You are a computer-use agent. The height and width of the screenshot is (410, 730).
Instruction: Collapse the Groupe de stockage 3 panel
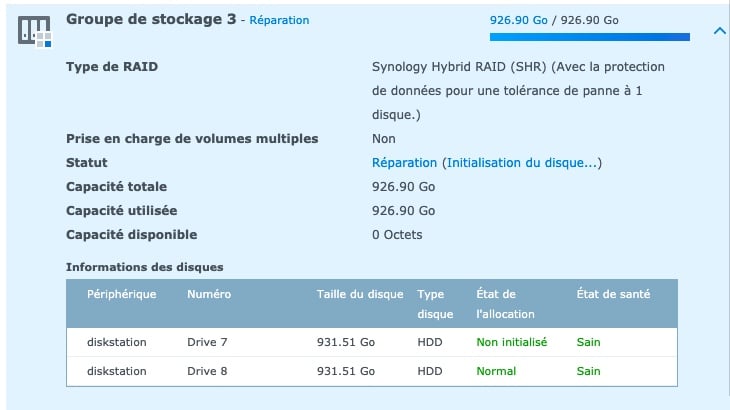tap(718, 31)
